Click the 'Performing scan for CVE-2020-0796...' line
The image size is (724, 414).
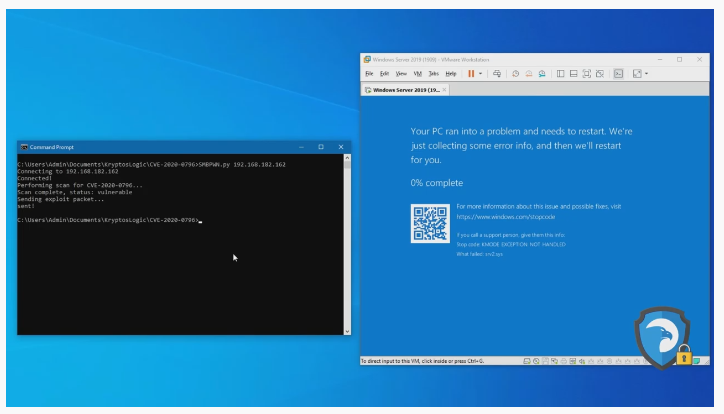click(x=80, y=186)
